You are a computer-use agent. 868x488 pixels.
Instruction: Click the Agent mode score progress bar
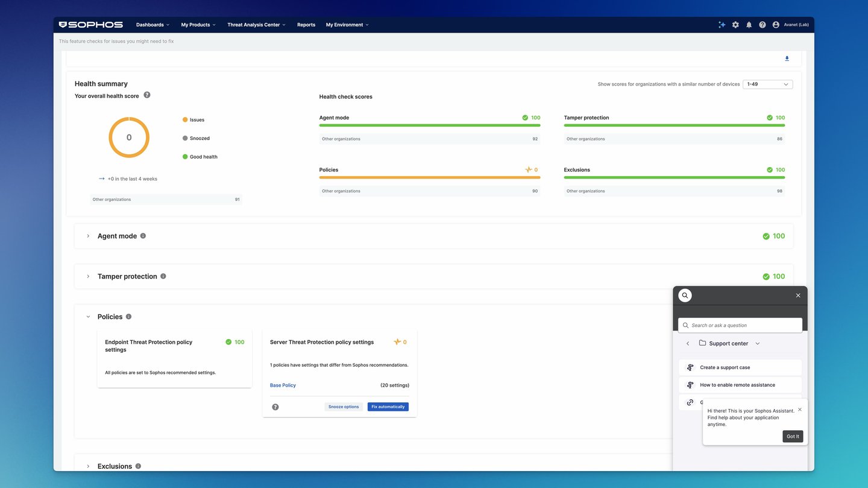(x=430, y=125)
